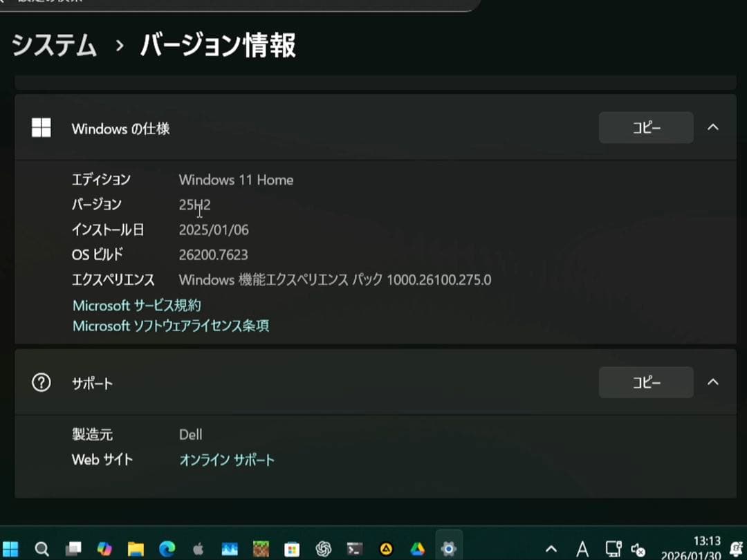Open Windows Search from the taskbar
Viewport: 747px width, 560px height.
tap(43, 549)
